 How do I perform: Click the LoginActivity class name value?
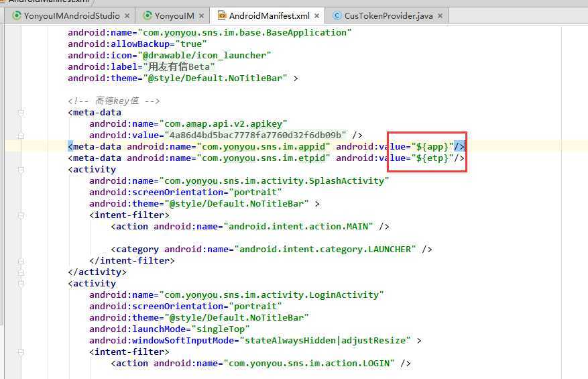[x=272, y=295]
